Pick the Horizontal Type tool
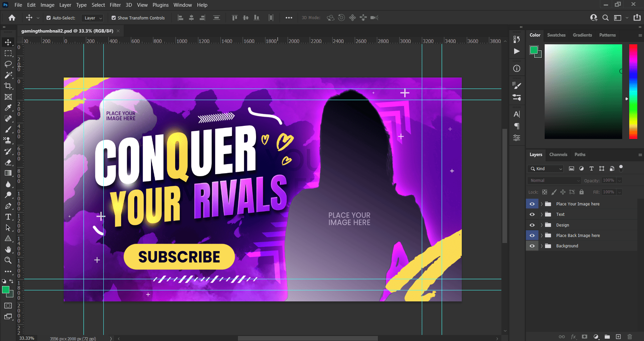 pos(8,217)
